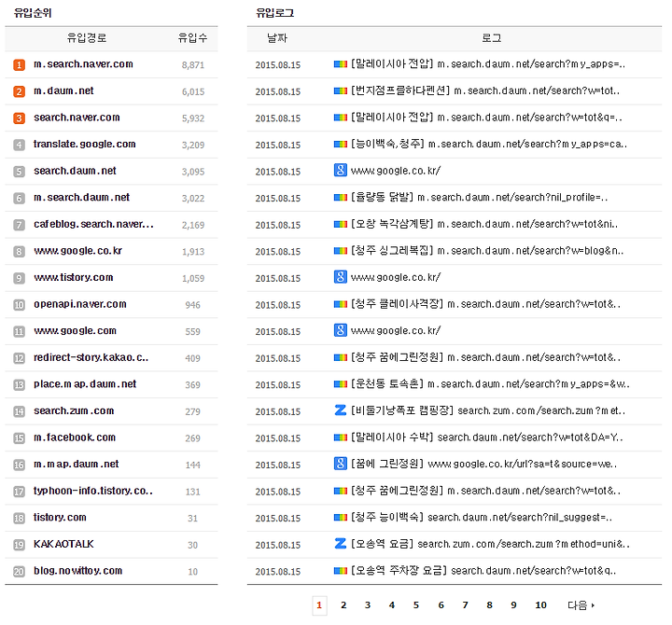Open 청주 싱그레복집 search log link
Image resolution: width=672 pixels, height=625 pixels.
click(x=487, y=251)
